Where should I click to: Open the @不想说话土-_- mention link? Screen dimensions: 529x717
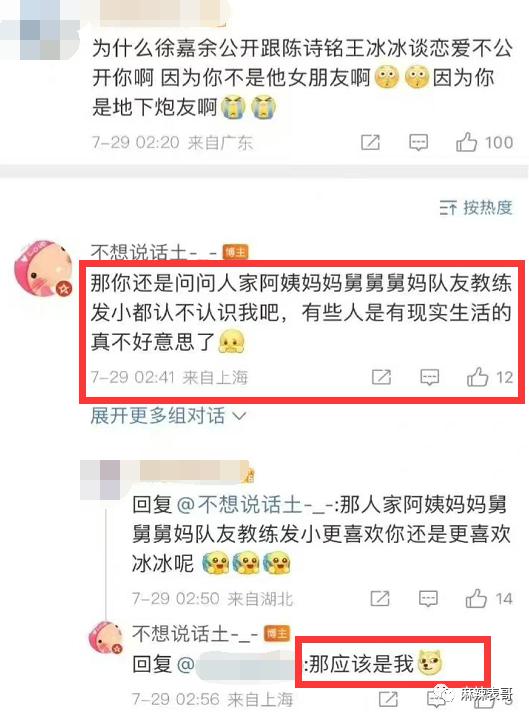pyautogui.click(x=256, y=505)
